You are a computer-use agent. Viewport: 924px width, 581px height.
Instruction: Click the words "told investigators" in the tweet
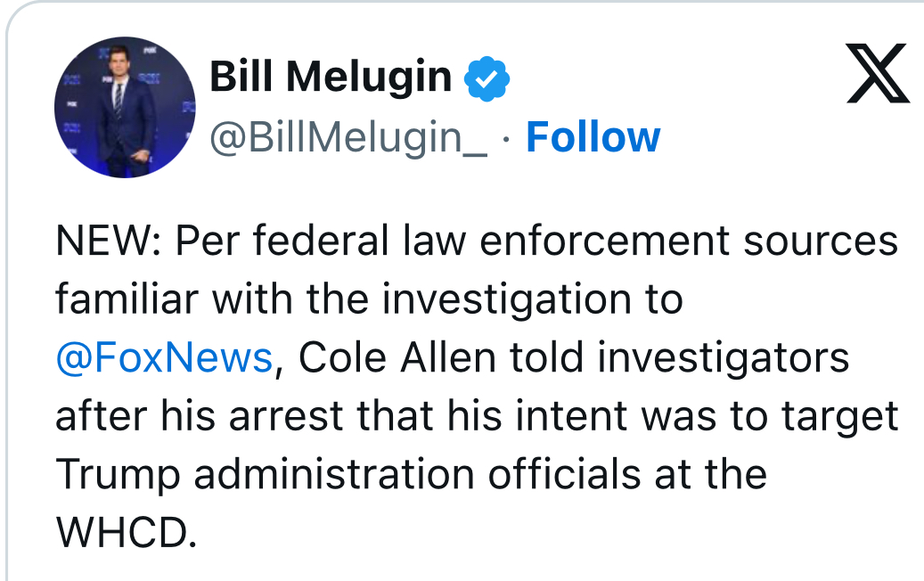[679, 358]
